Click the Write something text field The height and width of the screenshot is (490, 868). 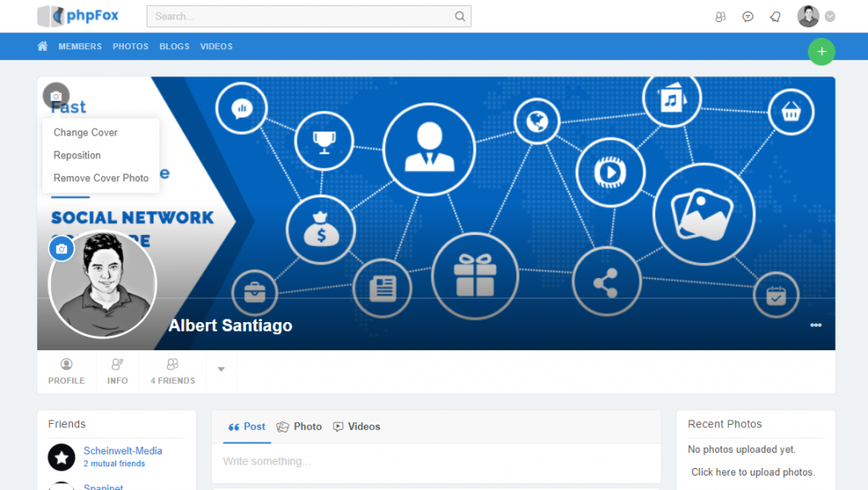pos(436,461)
